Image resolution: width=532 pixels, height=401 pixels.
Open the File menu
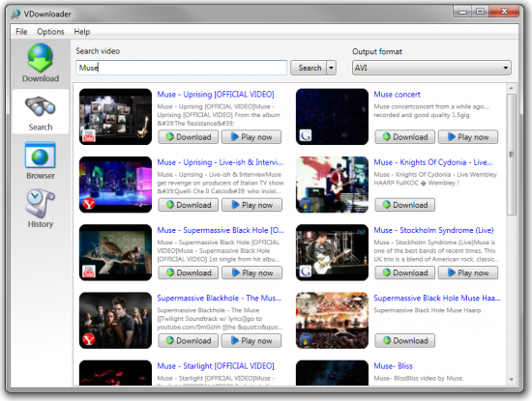(x=21, y=32)
